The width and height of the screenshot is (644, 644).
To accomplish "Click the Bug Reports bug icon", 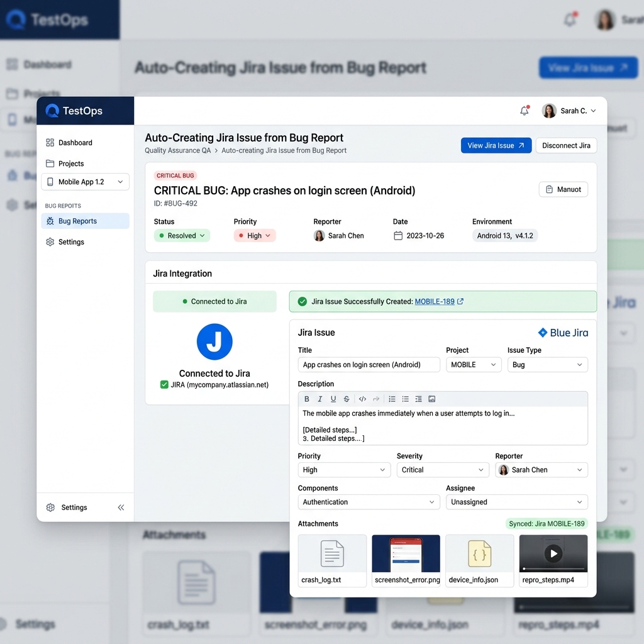I will click(x=50, y=221).
